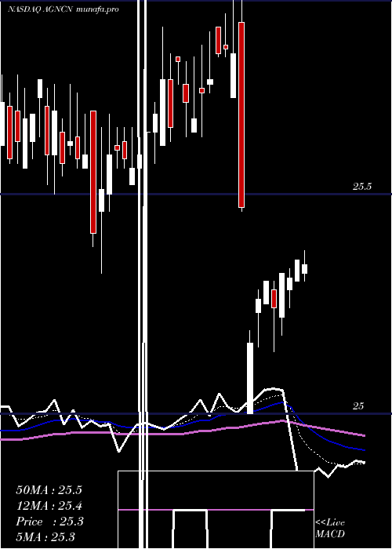Click the tall white candle rising from the 25 line

(x=250, y=378)
